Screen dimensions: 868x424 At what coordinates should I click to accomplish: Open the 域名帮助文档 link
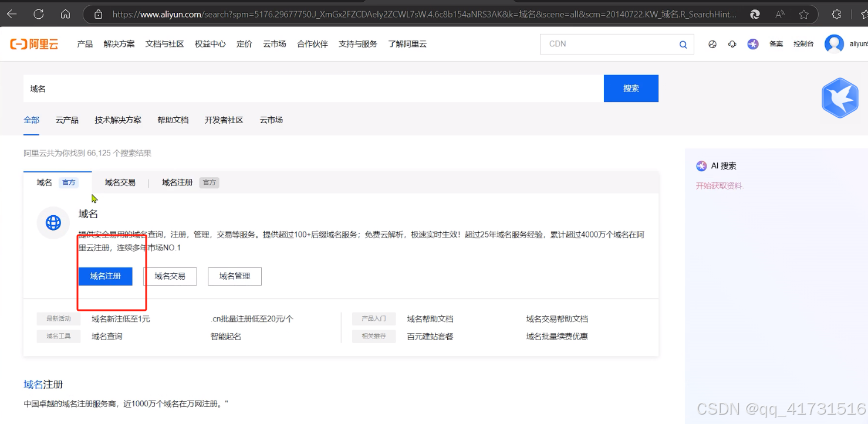click(x=430, y=319)
